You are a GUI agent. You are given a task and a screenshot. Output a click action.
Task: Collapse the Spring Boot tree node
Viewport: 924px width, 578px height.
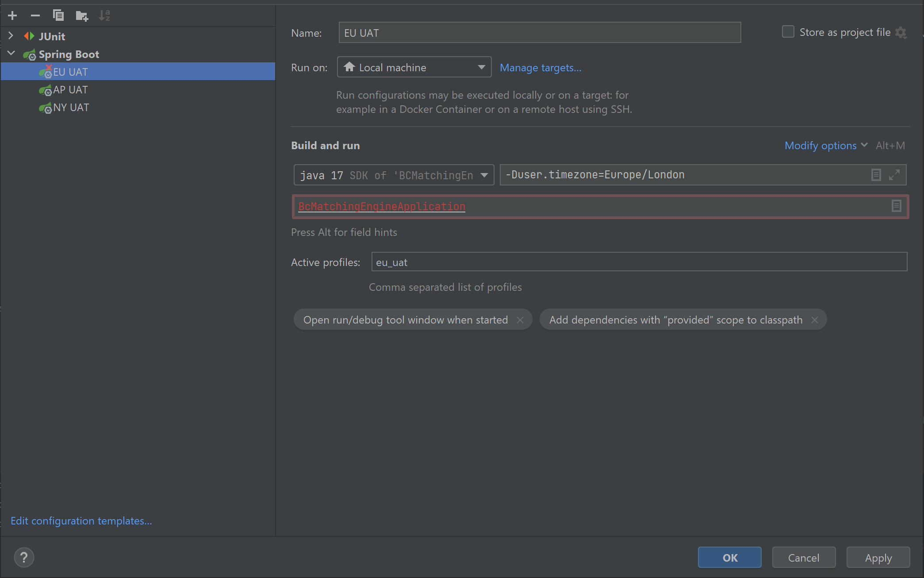pos(11,53)
